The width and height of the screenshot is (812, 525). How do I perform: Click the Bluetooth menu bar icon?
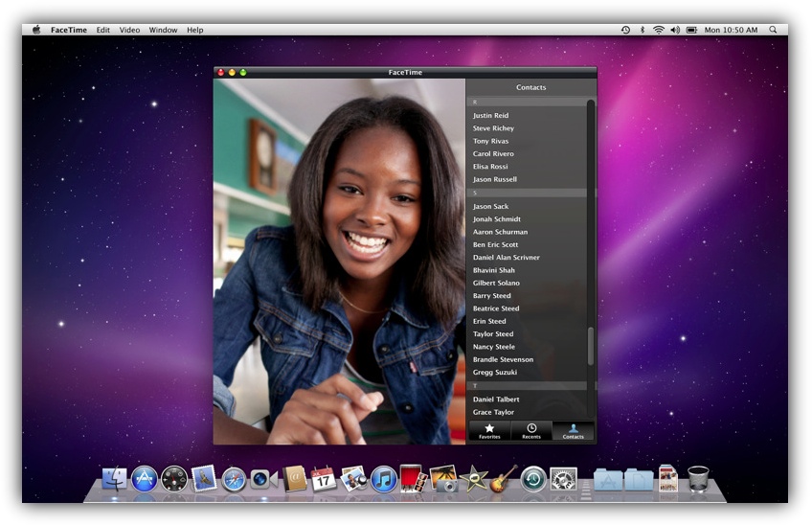click(643, 30)
